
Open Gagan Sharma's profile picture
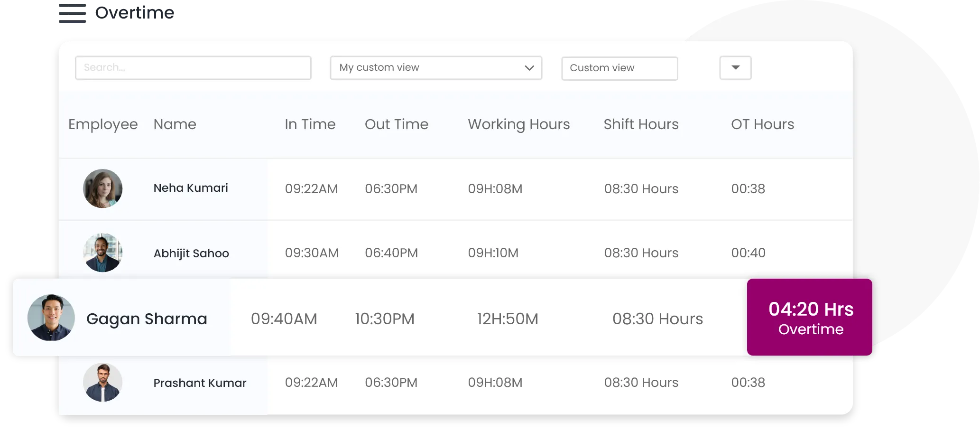click(x=51, y=318)
